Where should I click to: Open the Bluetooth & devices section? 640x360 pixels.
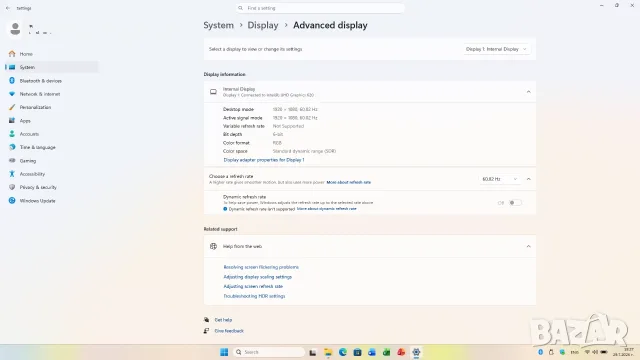(40, 81)
